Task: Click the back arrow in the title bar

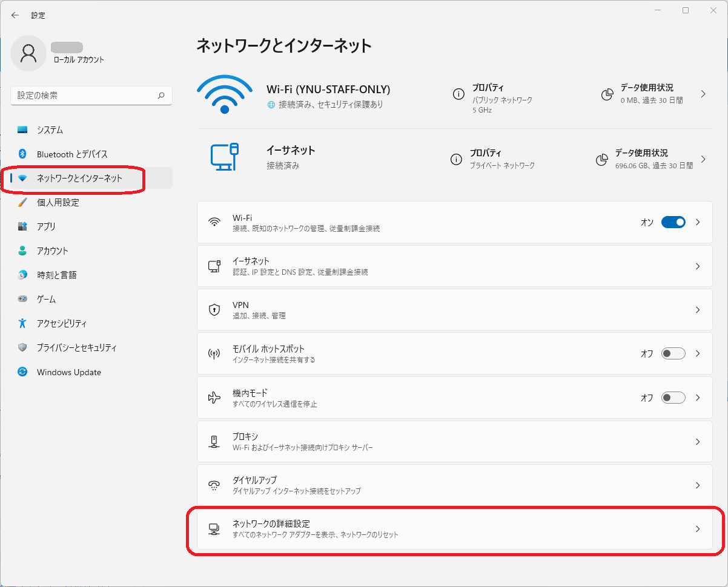Action: 15,15
